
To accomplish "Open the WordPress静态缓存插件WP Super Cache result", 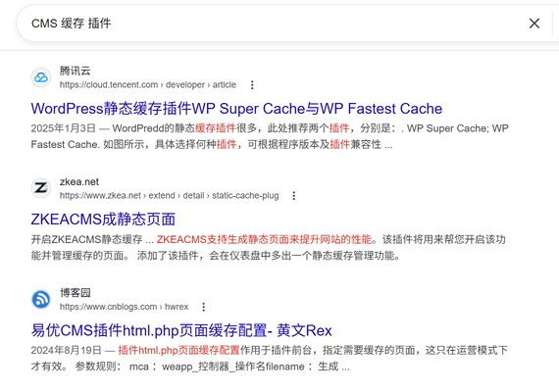I will click(x=236, y=109).
